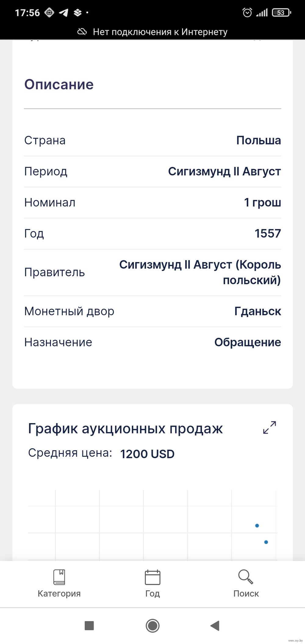Tap the signal strength bars icon
Image resolution: width=305 pixels, height=644 pixels.
point(262,13)
